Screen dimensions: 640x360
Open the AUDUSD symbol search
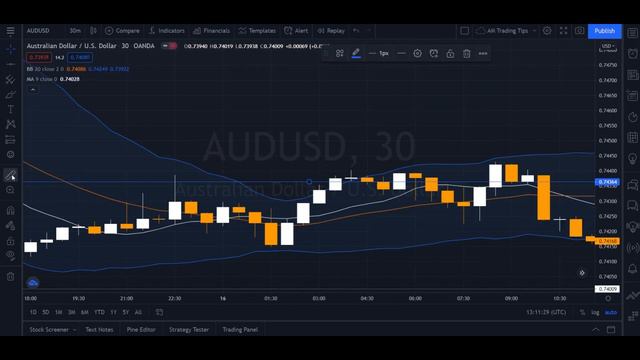tap(38, 31)
